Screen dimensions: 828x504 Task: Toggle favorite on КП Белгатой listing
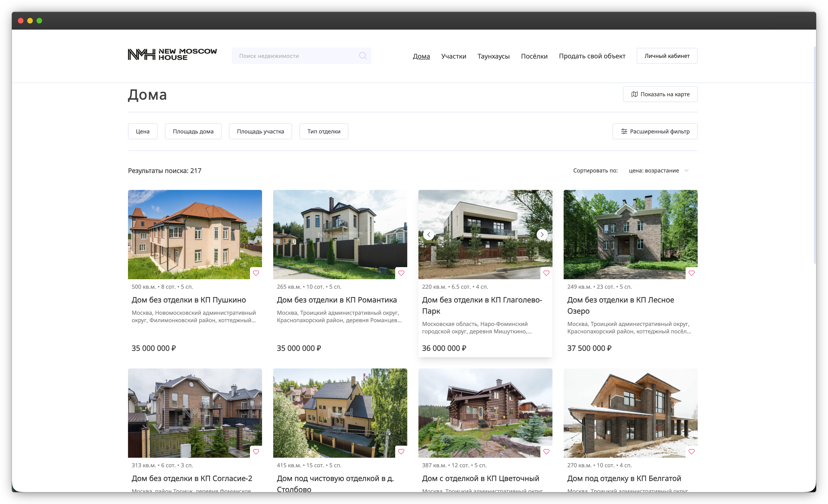pos(692,452)
